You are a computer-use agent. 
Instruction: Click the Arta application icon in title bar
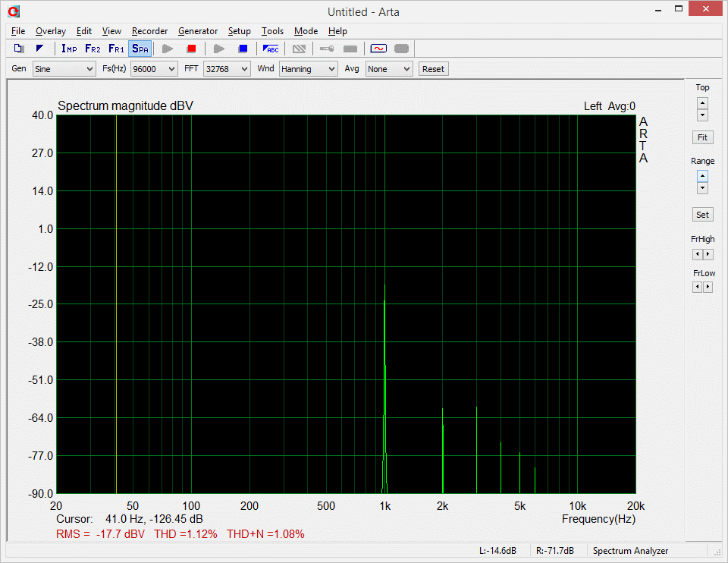pyautogui.click(x=14, y=11)
